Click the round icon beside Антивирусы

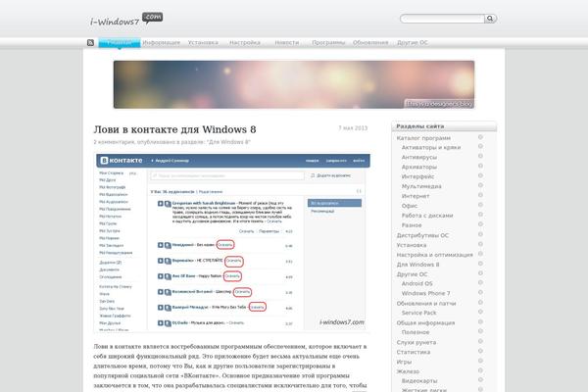pyautogui.click(x=480, y=156)
